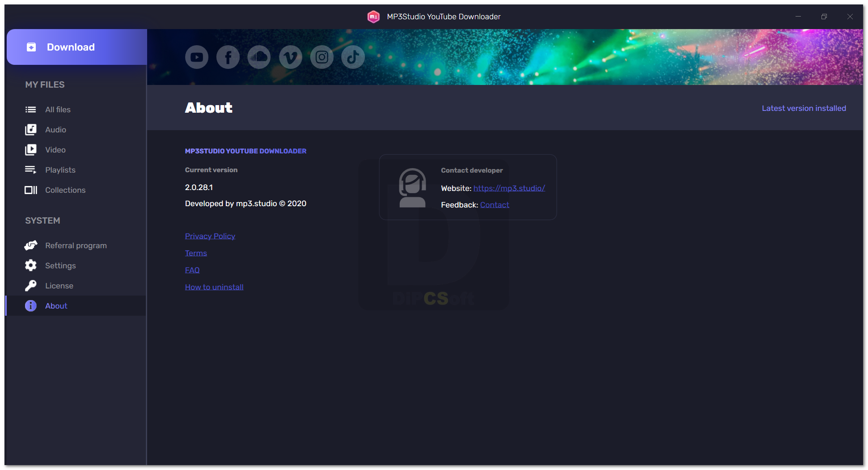Open the Referral program page
Viewport: 868px width, 470px height.
[76, 246]
